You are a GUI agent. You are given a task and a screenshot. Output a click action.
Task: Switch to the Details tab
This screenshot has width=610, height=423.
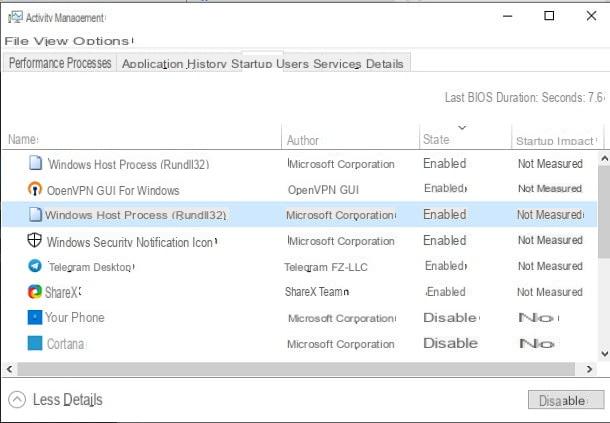[x=384, y=64]
